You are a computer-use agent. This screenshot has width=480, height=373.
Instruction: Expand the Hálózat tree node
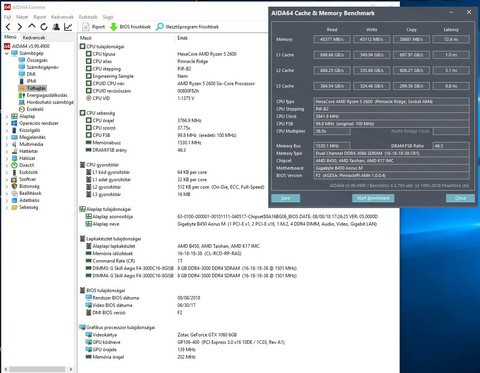(7, 158)
